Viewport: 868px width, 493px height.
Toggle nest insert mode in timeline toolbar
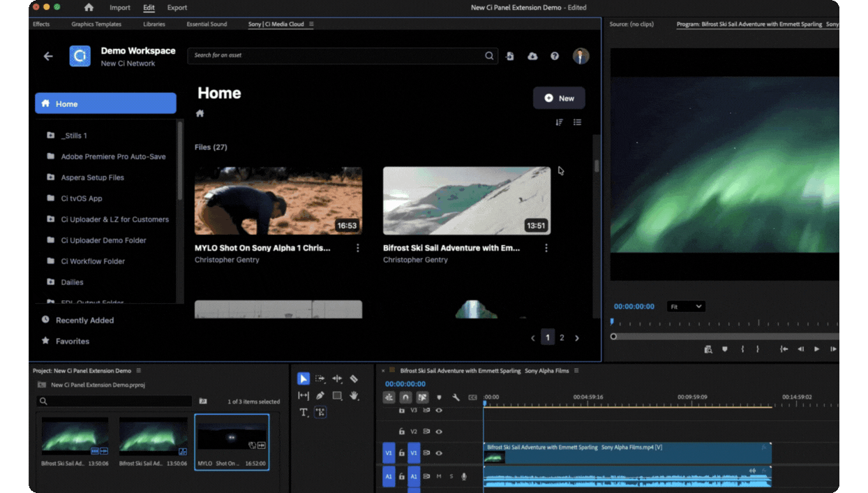tap(389, 397)
